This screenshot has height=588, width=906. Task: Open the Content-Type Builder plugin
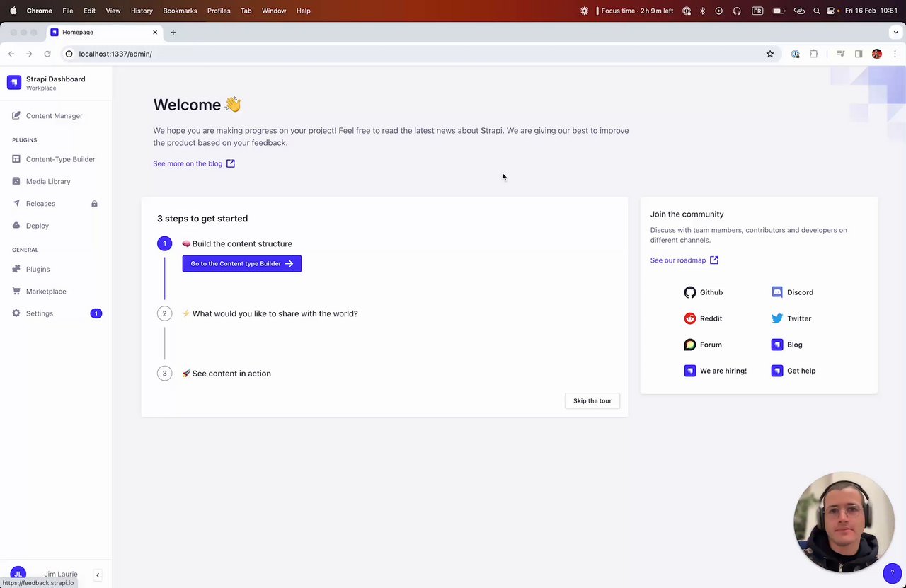pos(53,159)
